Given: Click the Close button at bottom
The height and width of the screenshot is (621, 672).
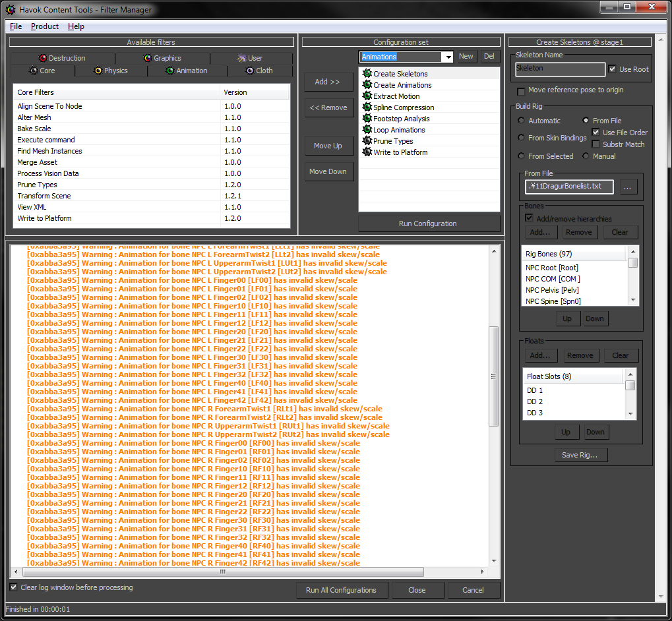Looking at the screenshot, I should point(417,590).
